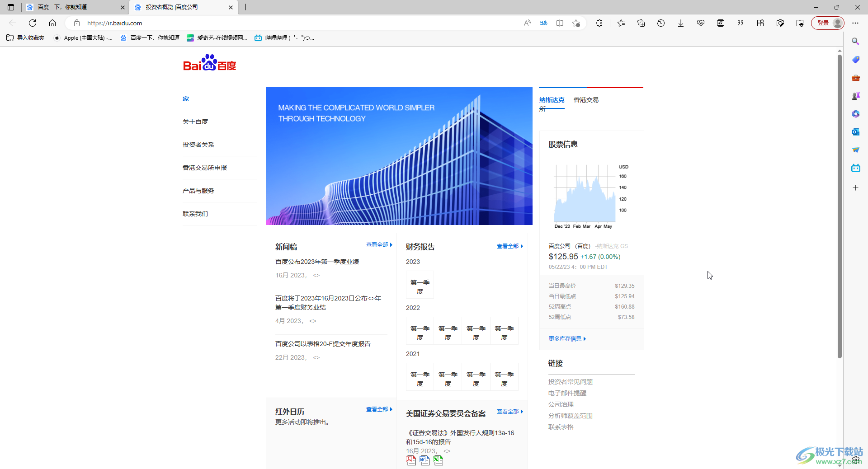Open the settings and more ellipsis menu

[x=855, y=23]
